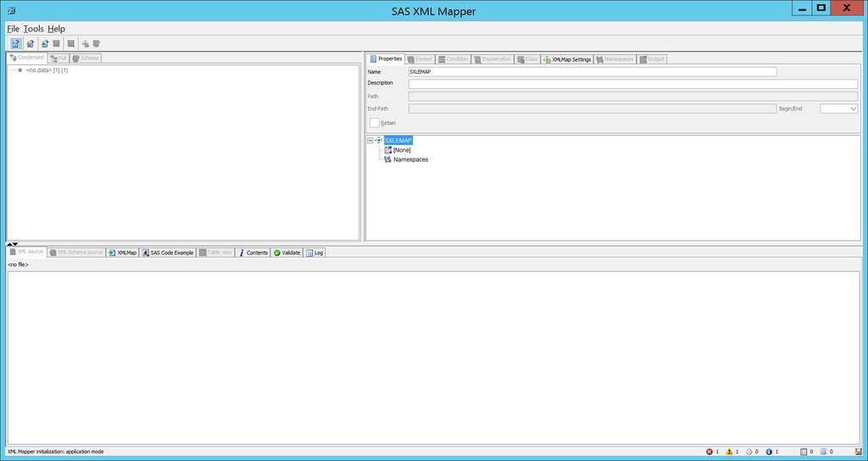Click the lone greyed icon between toolbar separators

(x=71, y=43)
